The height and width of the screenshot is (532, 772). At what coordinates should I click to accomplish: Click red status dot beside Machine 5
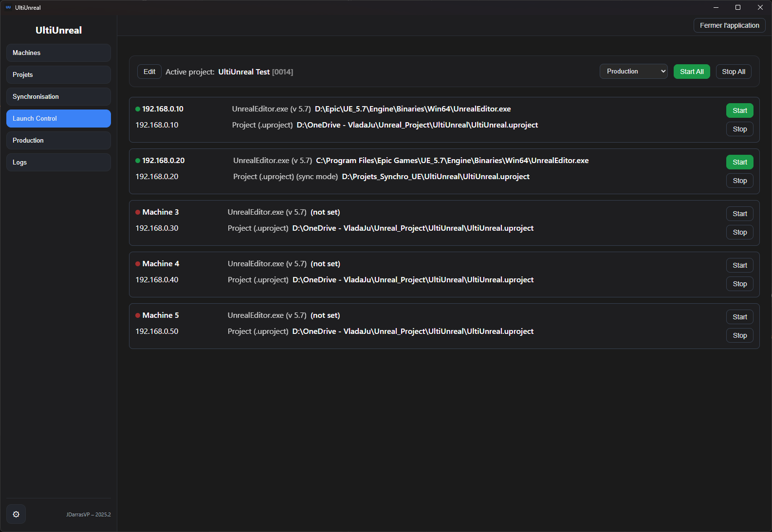[138, 315]
